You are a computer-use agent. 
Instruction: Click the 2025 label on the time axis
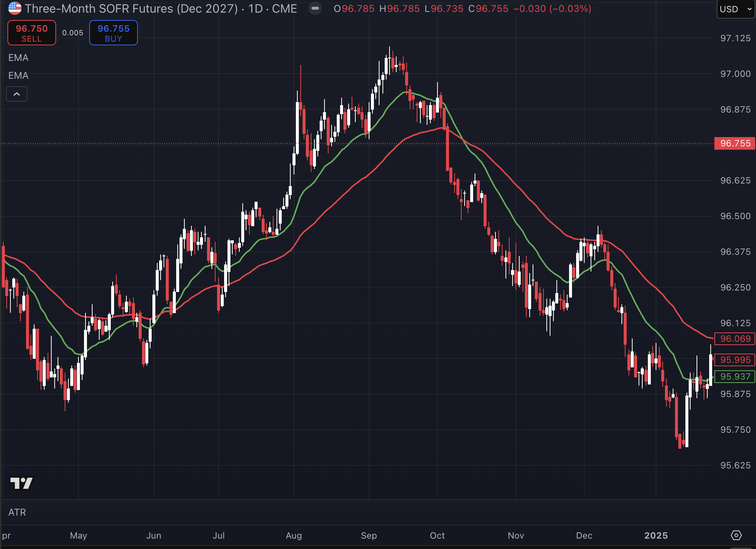click(x=656, y=536)
